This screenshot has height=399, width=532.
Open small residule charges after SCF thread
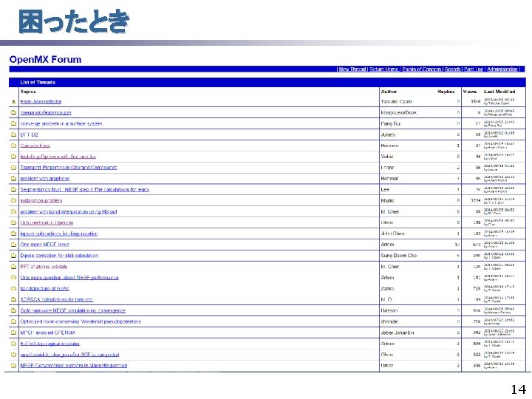(69, 355)
